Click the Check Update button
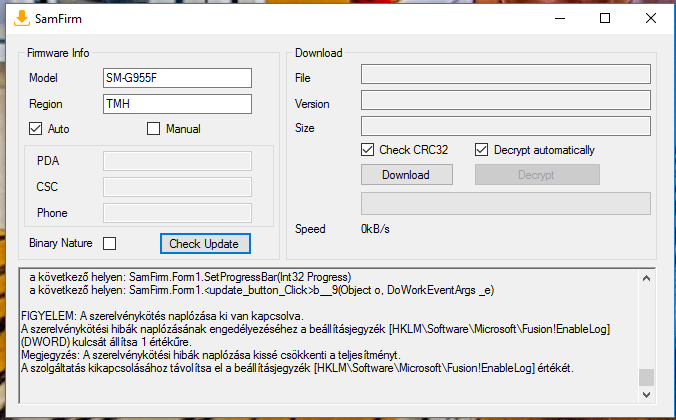The height and width of the screenshot is (420, 676). 205,244
